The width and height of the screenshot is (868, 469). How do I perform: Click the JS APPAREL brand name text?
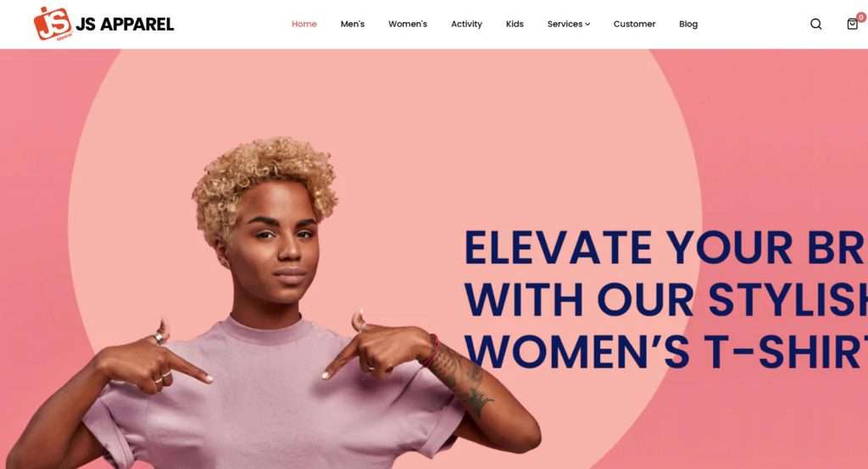[x=125, y=25]
